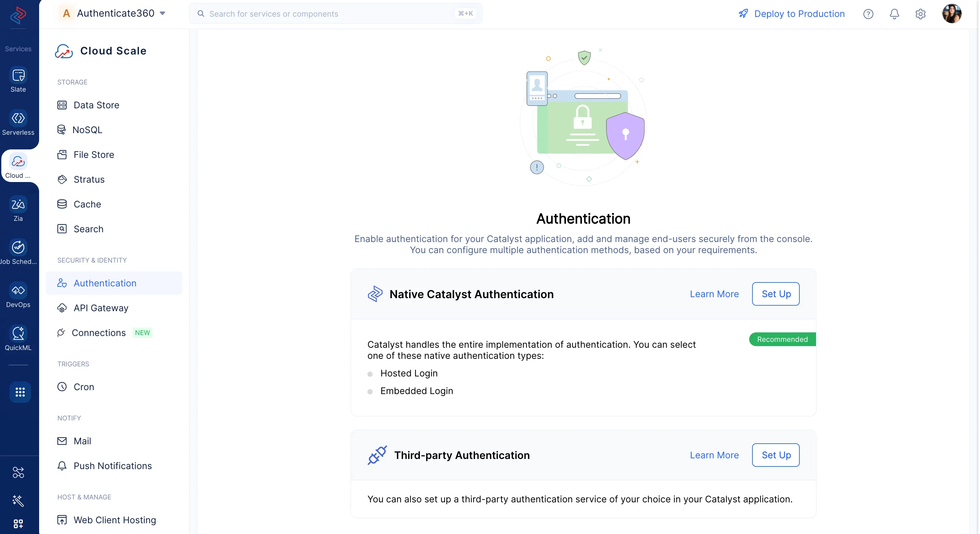This screenshot has width=980, height=534.
Task: Show all services grid icon
Action: [20, 392]
